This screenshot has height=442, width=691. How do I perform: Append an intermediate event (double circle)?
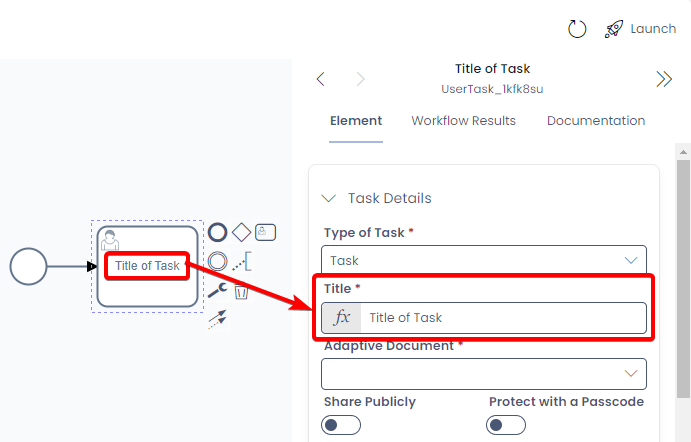pos(217,262)
